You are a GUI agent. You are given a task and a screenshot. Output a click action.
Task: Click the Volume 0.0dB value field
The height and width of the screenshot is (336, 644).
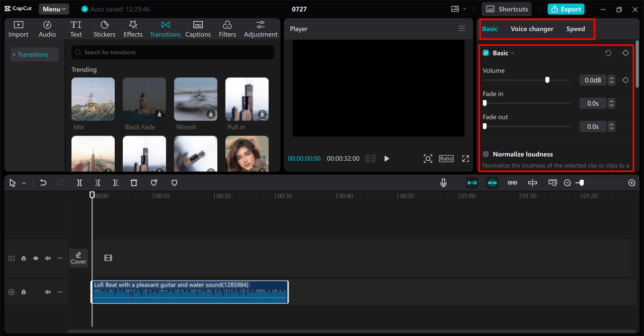click(x=593, y=80)
